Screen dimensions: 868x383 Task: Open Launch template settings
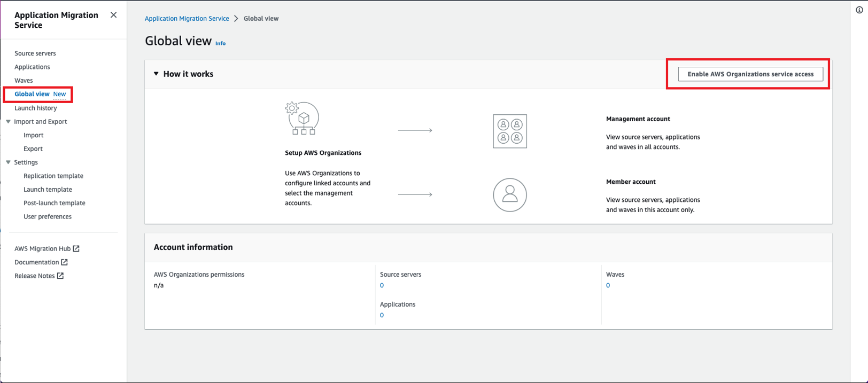[x=48, y=190]
